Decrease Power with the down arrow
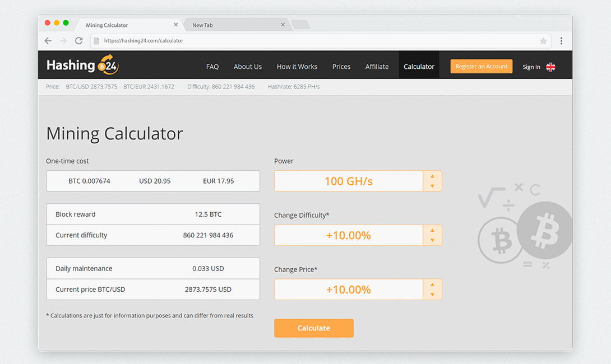This screenshot has height=364, width=611. [x=432, y=186]
